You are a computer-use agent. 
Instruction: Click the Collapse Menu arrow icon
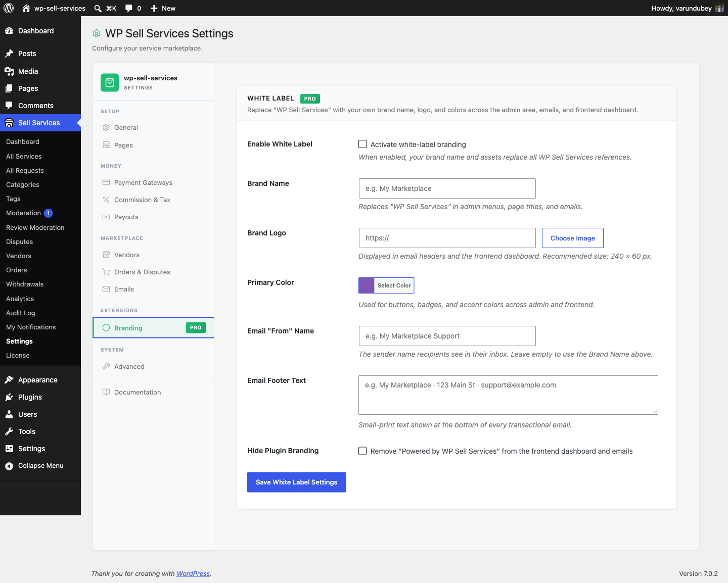9,466
